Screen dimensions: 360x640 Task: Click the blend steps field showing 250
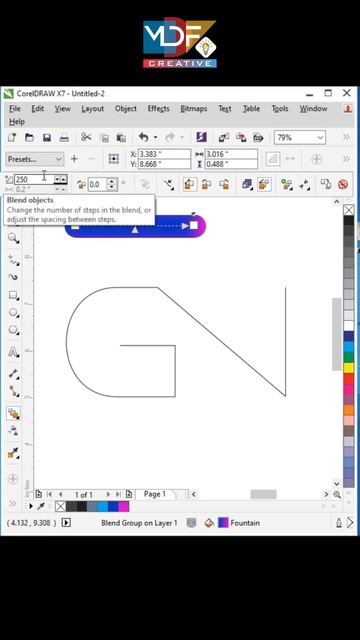34,179
